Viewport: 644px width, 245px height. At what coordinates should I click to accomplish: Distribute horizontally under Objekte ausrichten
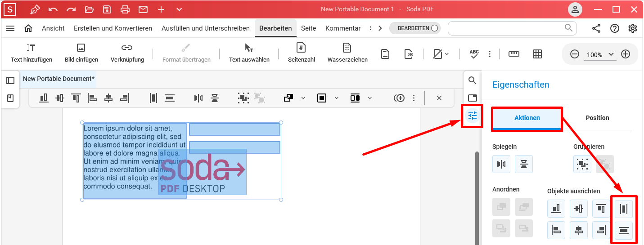pyautogui.click(x=624, y=209)
